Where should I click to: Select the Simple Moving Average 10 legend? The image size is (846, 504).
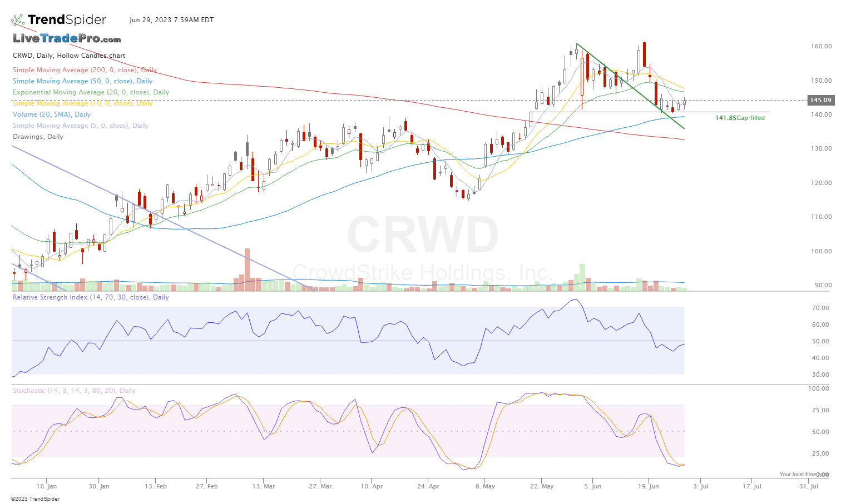coord(82,103)
